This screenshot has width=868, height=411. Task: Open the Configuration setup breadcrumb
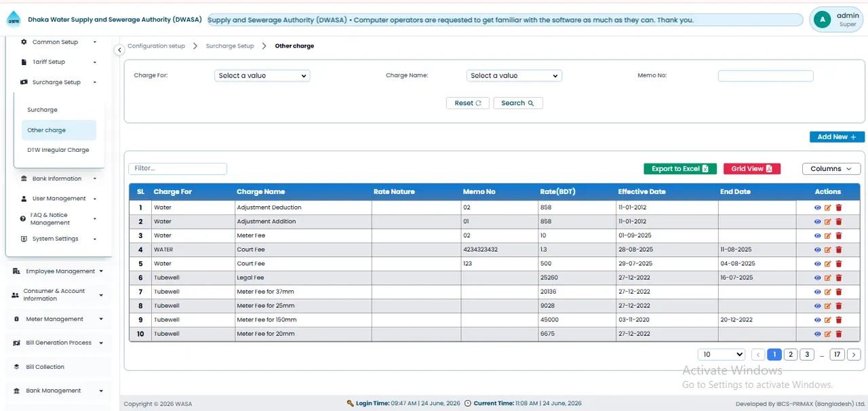157,46
